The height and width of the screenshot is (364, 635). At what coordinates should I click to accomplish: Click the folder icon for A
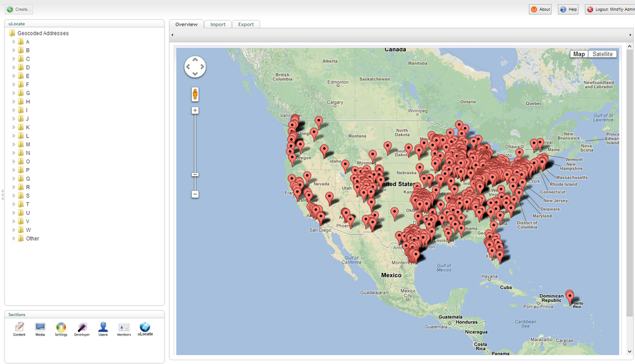20,42
